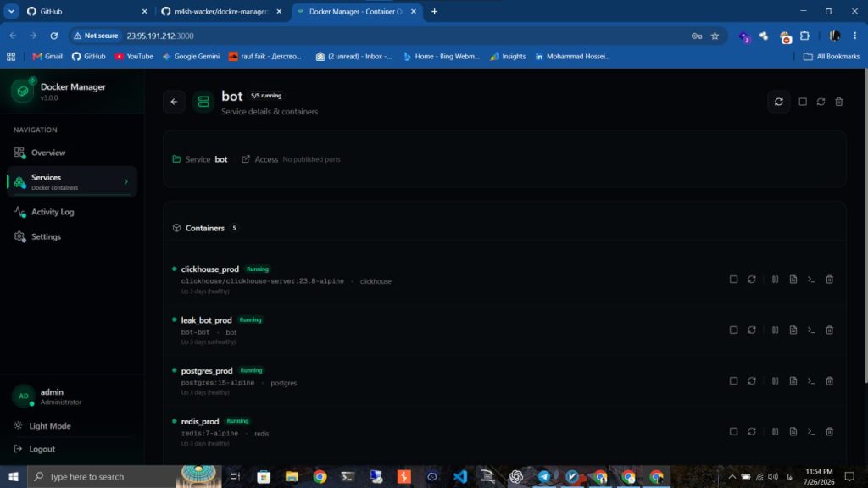Reload the current page
Image resolution: width=868 pixels, height=488 pixels.
pos(53,36)
